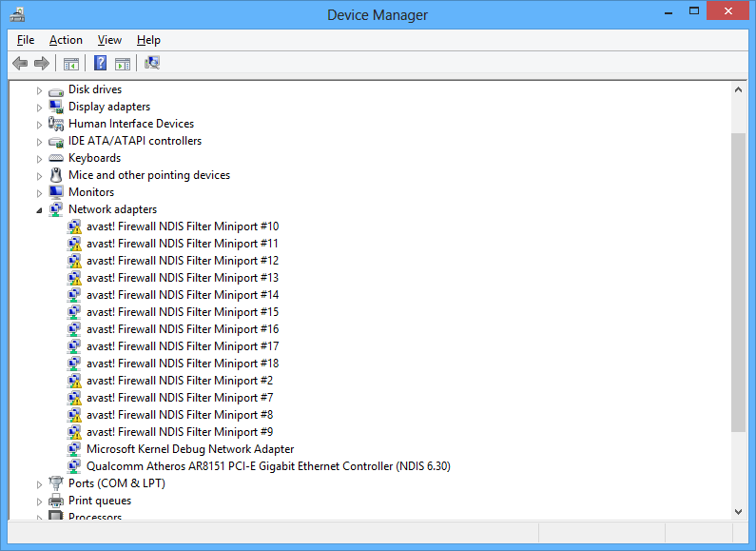The height and width of the screenshot is (551, 756).
Task: Open the Help question-mark toolbar icon
Action: (x=100, y=63)
